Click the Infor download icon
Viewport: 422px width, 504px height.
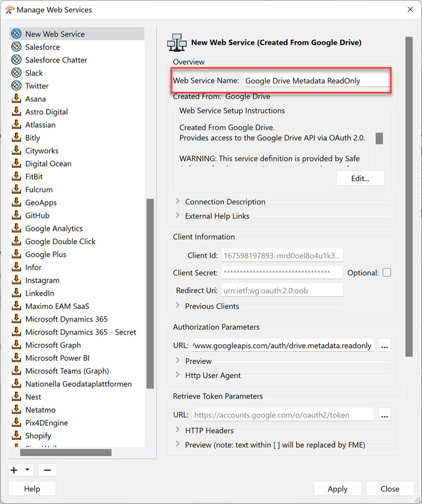click(x=16, y=267)
